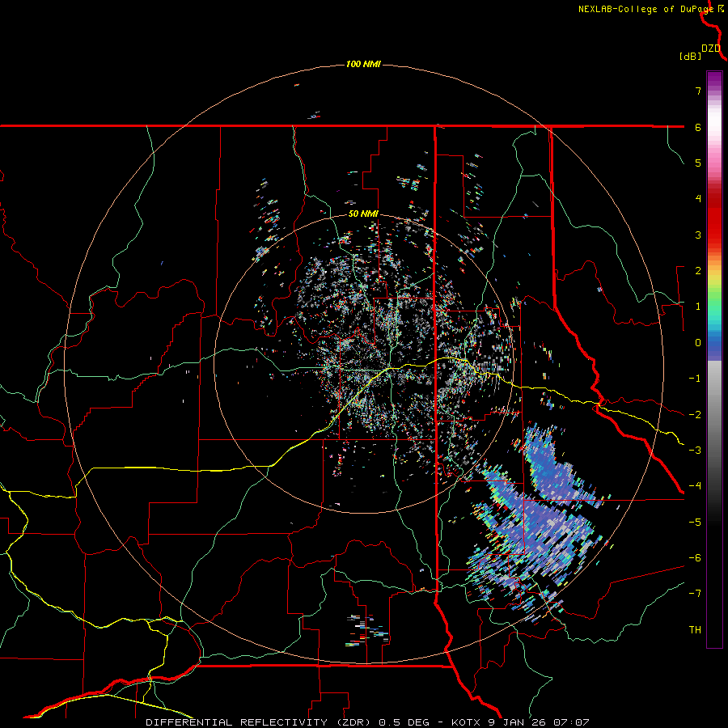The height and width of the screenshot is (728, 728).
Task: Click the -7 dB label on color scale
Action: tap(695, 594)
